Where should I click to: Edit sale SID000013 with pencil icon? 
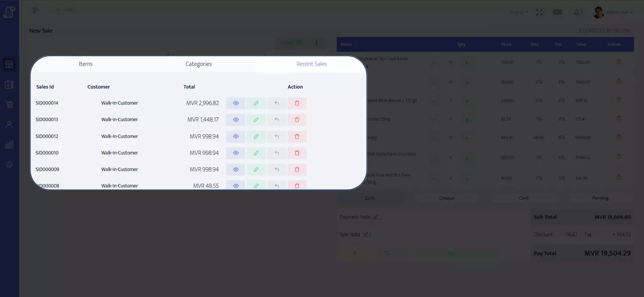tap(256, 120)
